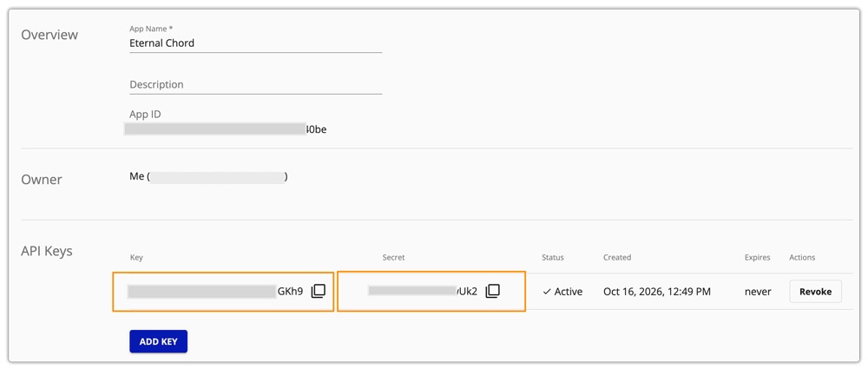Click the Actions column header
Image resolution: width=868 pixels, height=369 pixels.
click(802, 258)
